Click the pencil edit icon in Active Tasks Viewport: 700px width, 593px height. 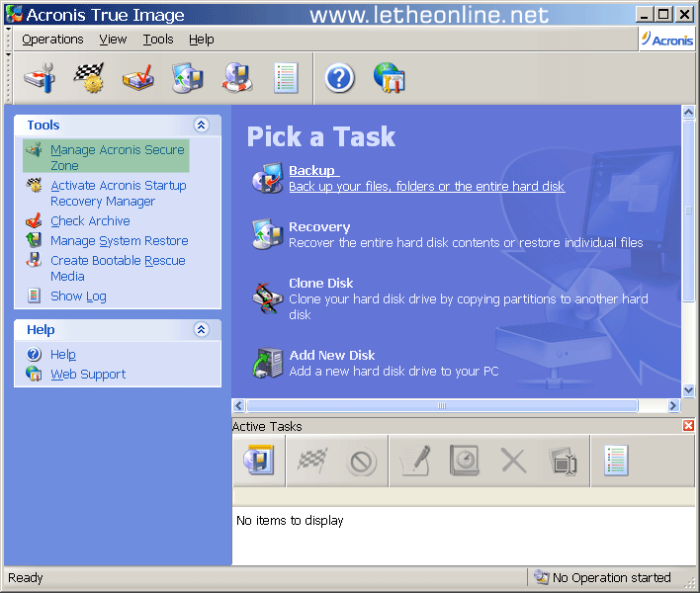[415, 460]
